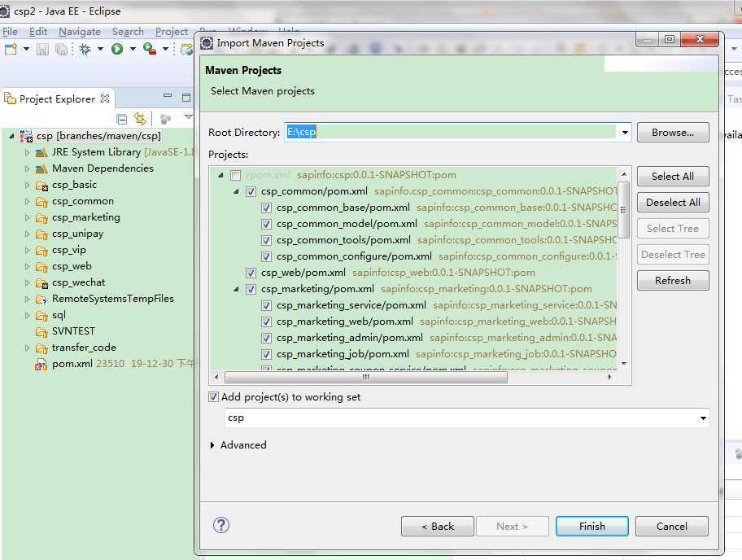The image size is (742, 560).
Task: Minimize the Project Explorer view
Action: 168,95
